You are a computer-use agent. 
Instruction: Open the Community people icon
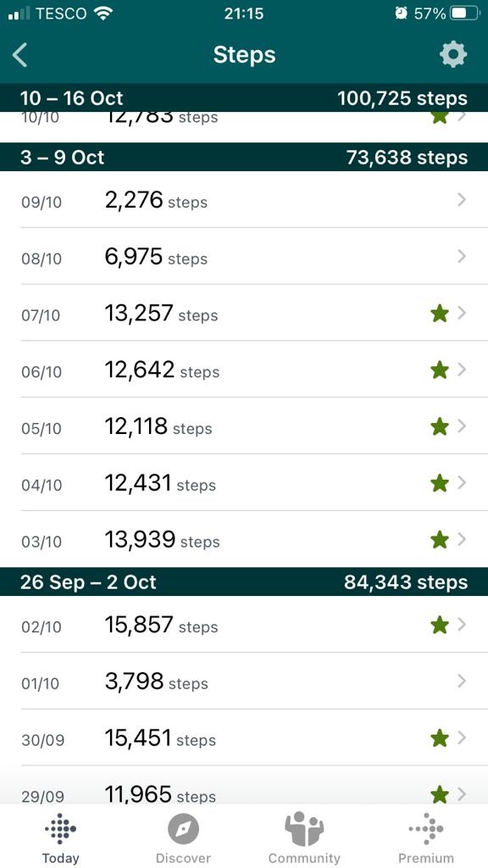(x=304, y=829)
